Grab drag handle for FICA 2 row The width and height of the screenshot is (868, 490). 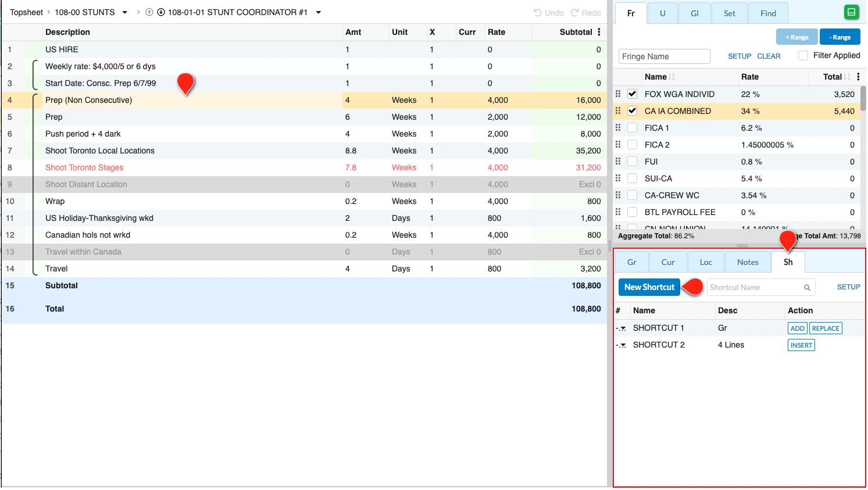[618, 144]
